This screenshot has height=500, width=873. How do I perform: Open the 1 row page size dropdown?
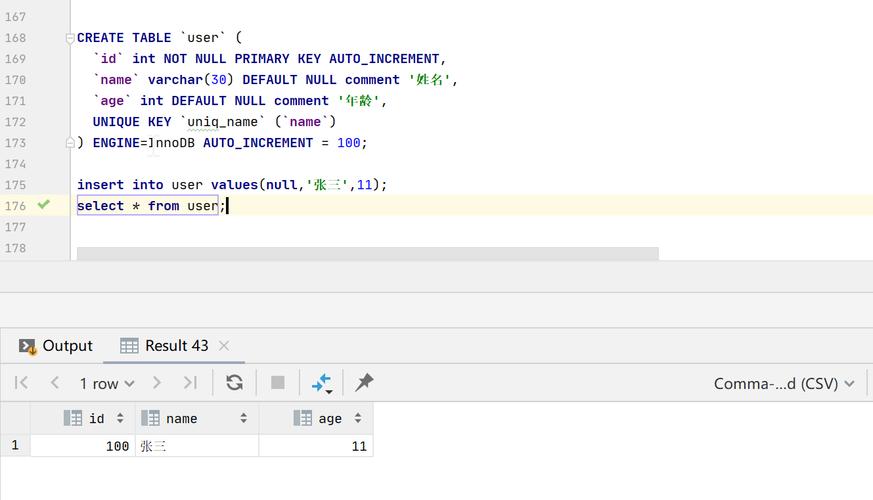107,384
